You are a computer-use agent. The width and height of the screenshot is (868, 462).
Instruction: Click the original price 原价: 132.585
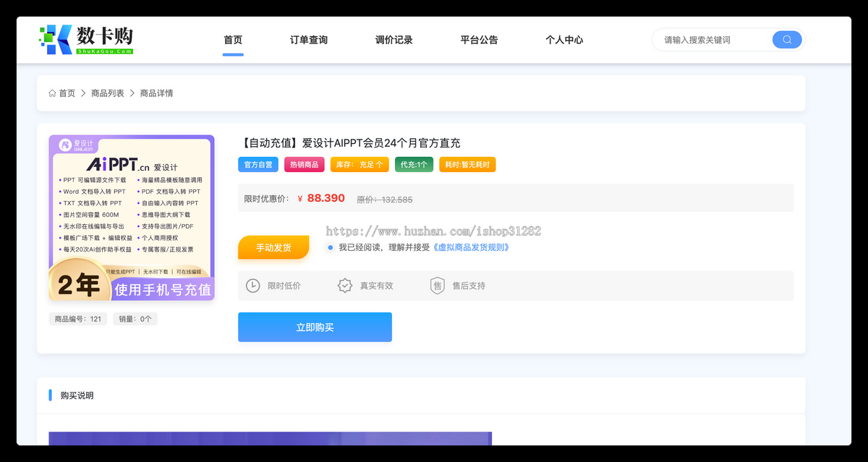point(385,200)
